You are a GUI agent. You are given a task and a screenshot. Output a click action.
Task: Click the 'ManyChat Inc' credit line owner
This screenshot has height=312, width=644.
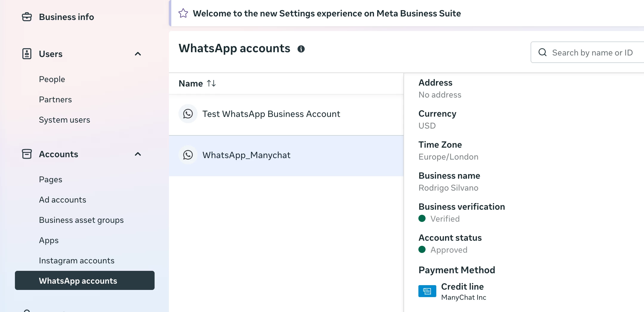pyautogui.click(x=464, y=297)
